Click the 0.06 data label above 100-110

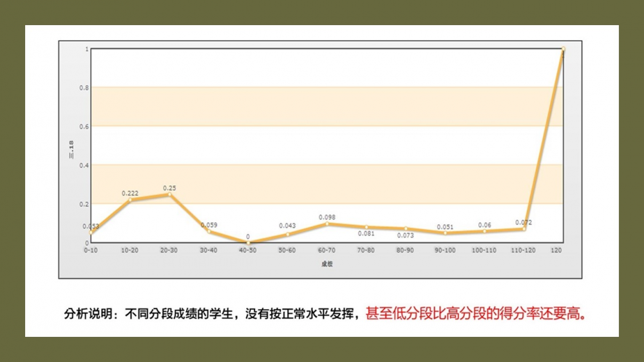tap(484, 225)
